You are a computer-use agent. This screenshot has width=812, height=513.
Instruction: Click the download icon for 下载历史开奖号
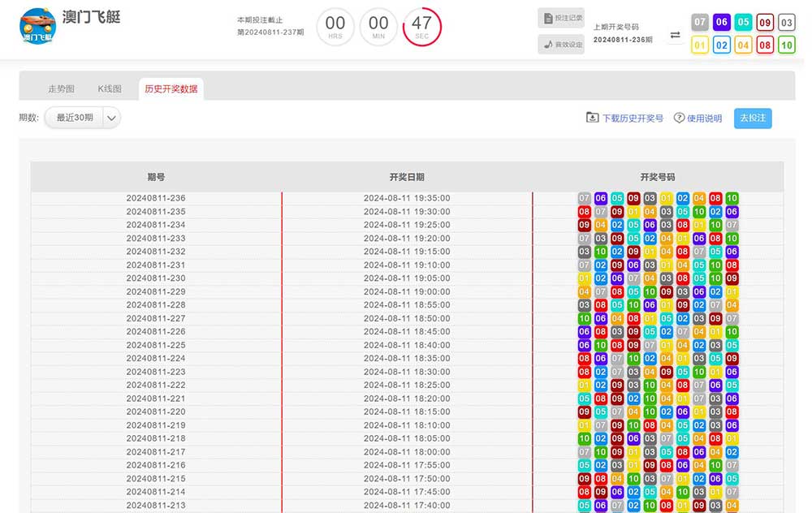(592, 118)
